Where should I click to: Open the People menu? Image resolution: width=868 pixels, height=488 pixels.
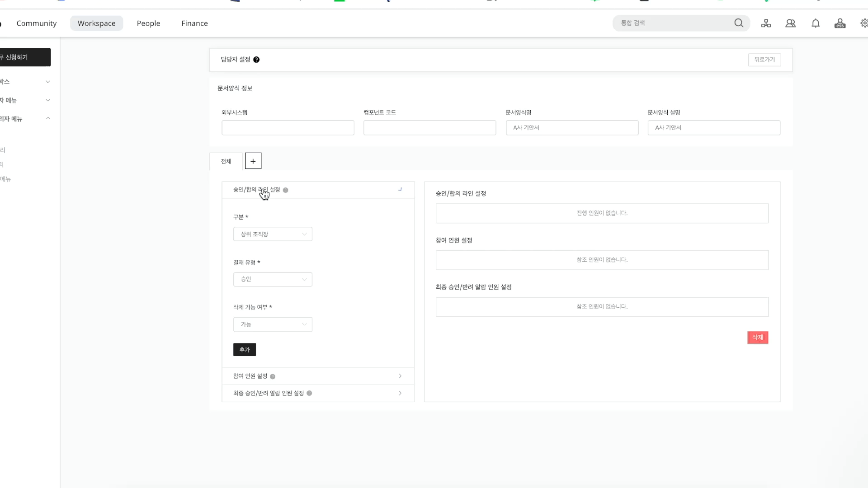(x=148, y=23)
